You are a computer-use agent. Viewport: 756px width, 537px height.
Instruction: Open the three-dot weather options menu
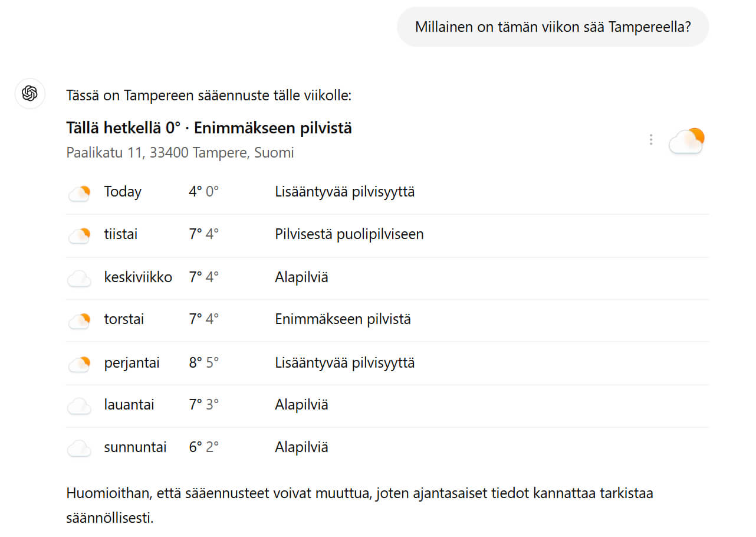click(650, 139)
